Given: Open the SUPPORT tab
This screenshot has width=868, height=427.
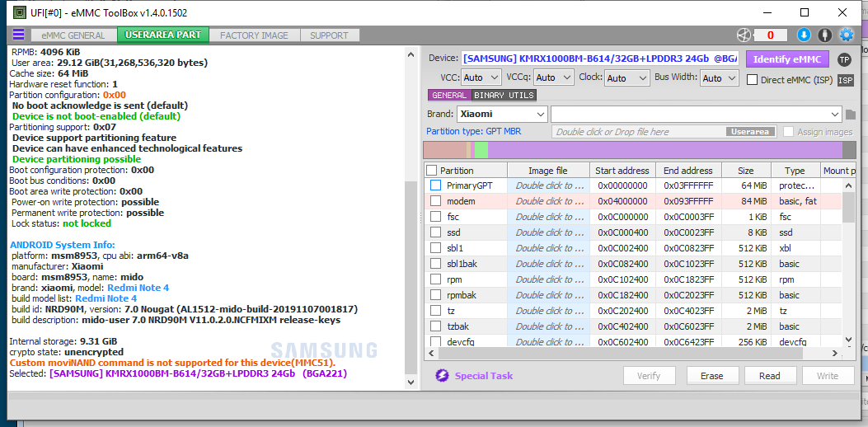Looking at the screenshot, I should [x=330, y=35].
